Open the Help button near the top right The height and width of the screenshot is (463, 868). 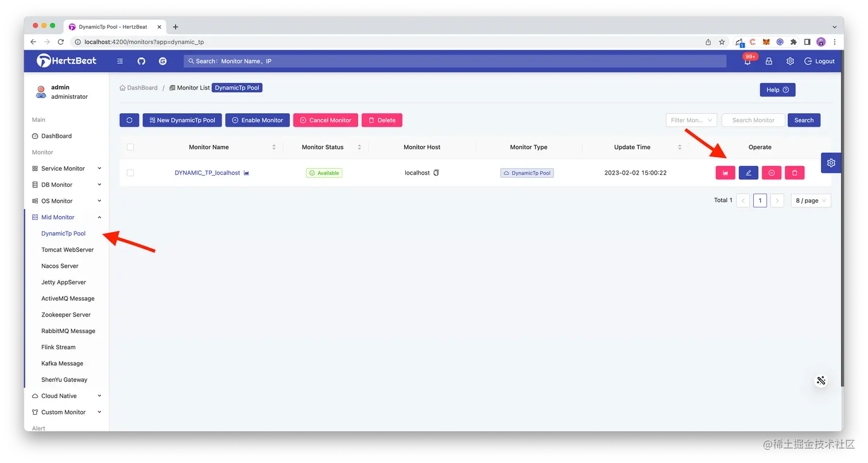pos(777,90)
